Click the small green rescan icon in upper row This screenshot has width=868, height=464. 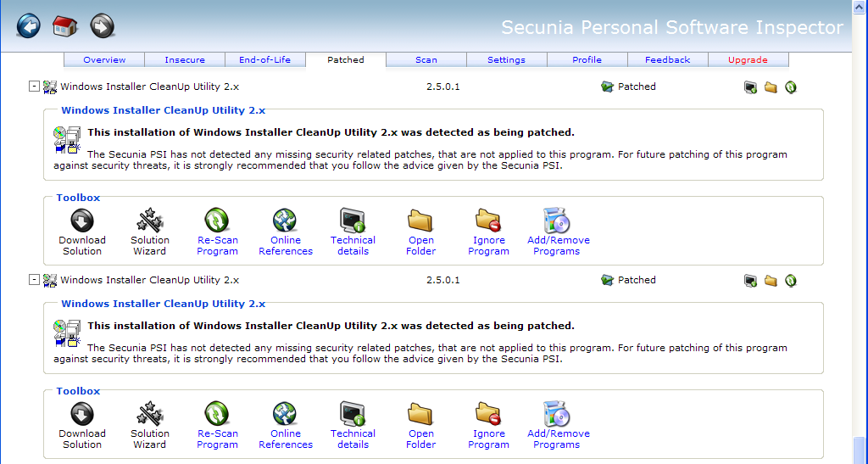click(791, 87)
